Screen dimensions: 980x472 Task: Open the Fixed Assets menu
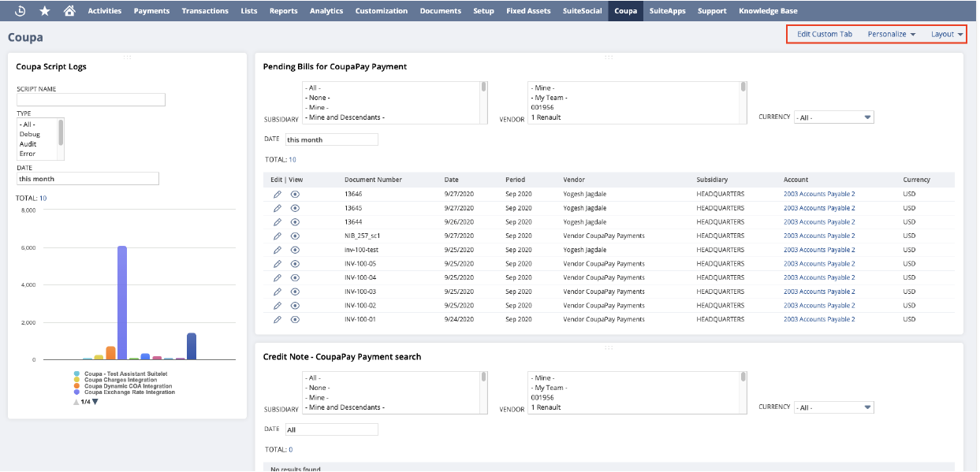(x=528, y=11)
